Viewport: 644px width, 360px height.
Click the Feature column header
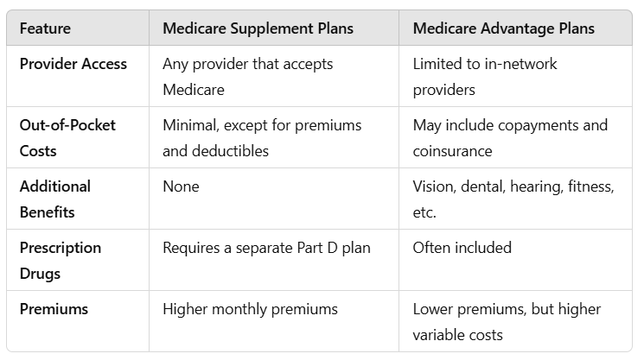click(x=45, y=28)
